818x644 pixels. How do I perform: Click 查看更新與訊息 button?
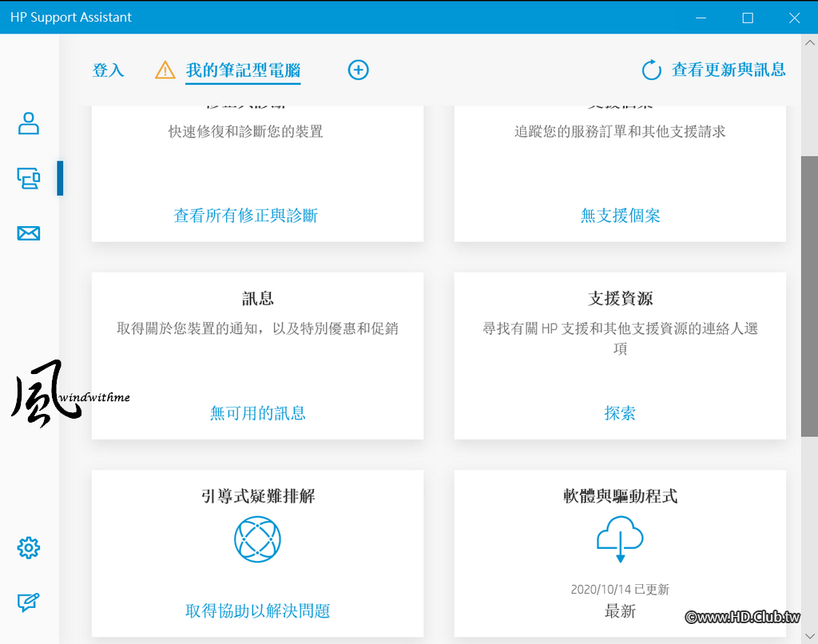point(729,70)
